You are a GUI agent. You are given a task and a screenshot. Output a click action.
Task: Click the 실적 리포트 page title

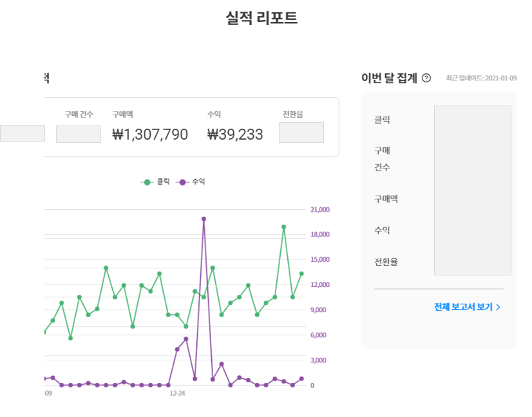(x=261, y=18)
